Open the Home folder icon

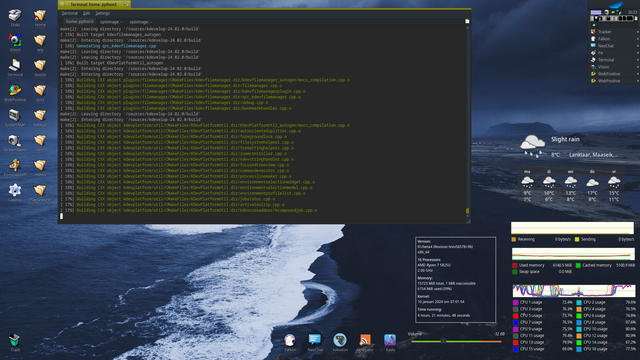(x=40, y=16)
